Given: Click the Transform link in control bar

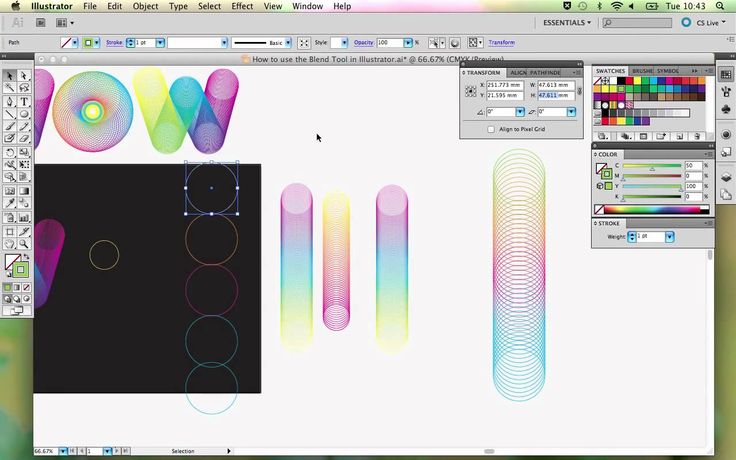Looking at the screenshot, I should click(x=502, y=43).
